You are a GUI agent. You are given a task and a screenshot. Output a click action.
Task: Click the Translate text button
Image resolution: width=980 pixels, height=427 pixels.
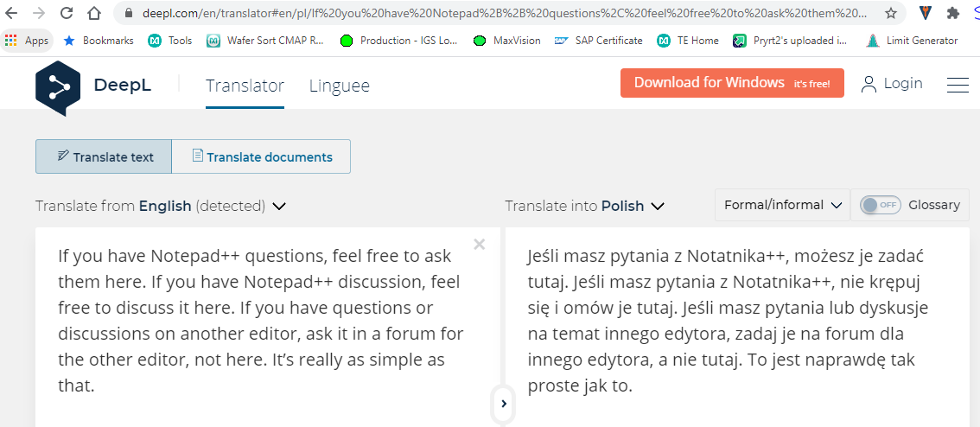coord(104,156)
